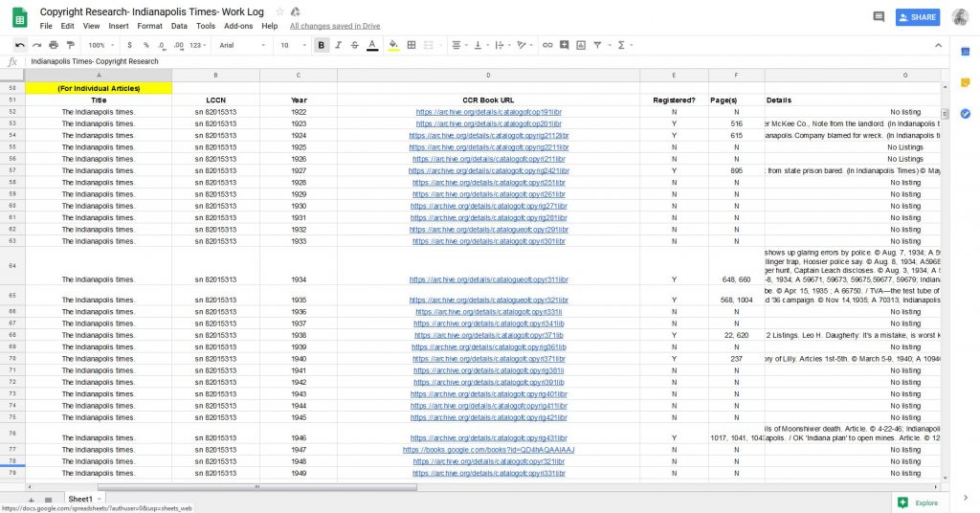Hide the side panel with the chevron
This screenshot has width=980, height=513.
[x=966, y=498]
